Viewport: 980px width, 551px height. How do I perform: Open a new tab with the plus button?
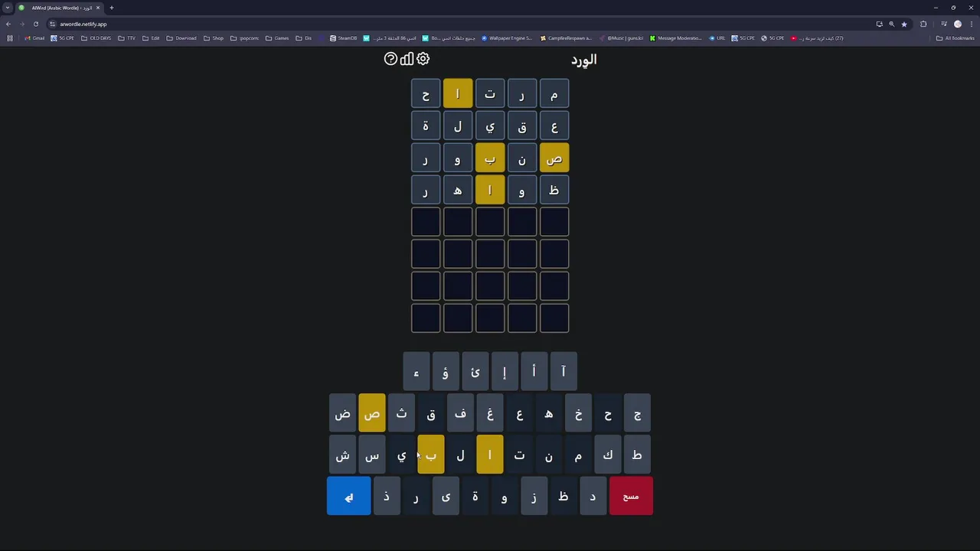(111, 8)
